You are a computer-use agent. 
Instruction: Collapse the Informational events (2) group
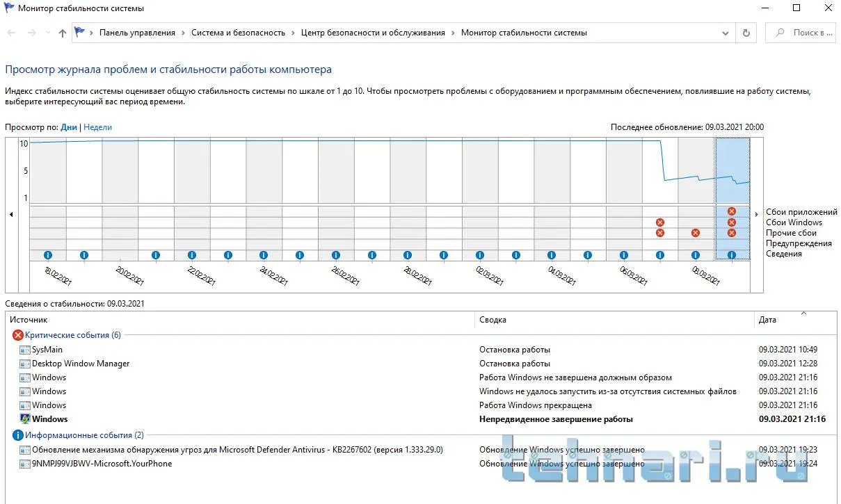(x=18, y=435)
